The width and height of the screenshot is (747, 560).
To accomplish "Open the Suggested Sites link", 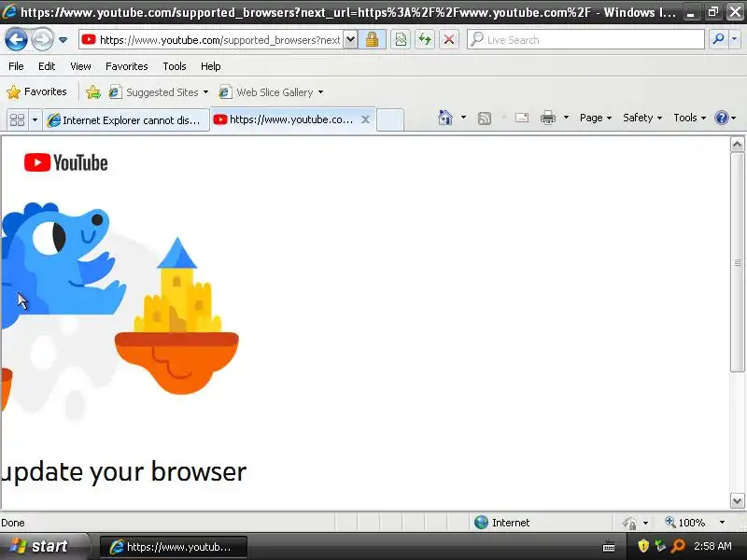I will click(x=159, y=91).
